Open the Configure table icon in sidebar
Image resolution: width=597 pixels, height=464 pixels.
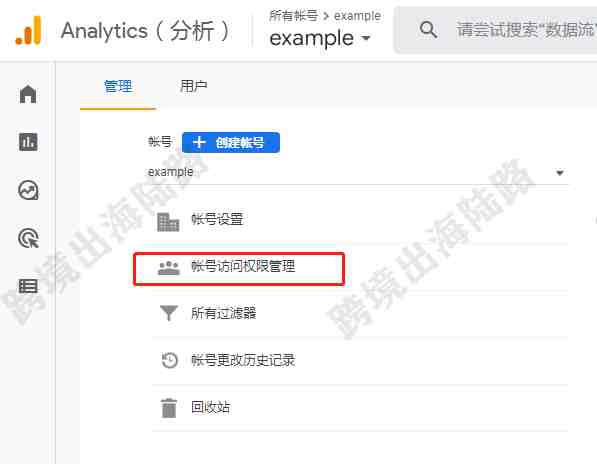[28, 286]
